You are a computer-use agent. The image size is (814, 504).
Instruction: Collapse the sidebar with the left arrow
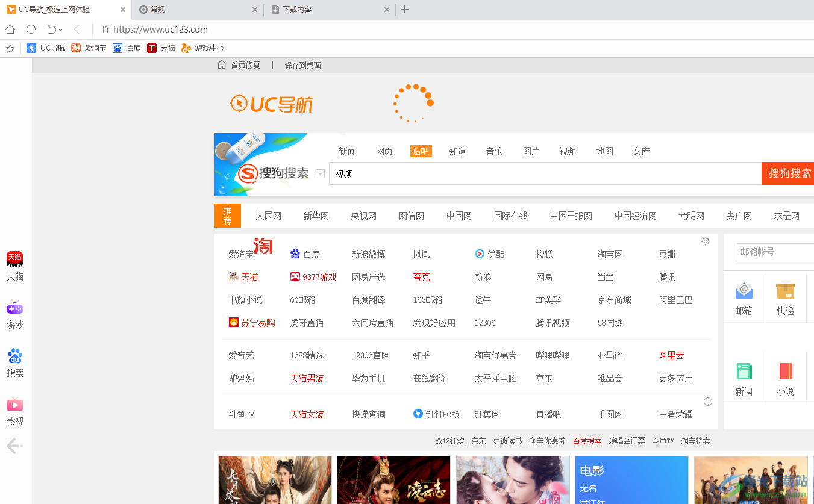14,446
